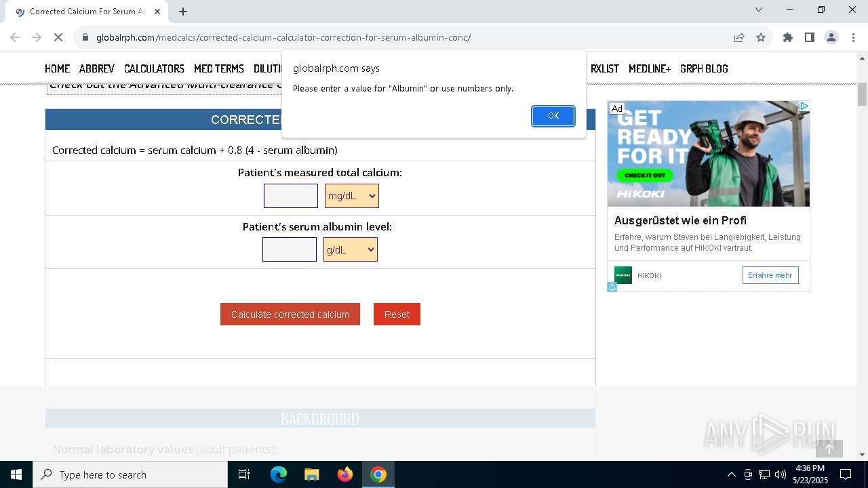Click the HiKOKI ad image

tap(709, 154)
